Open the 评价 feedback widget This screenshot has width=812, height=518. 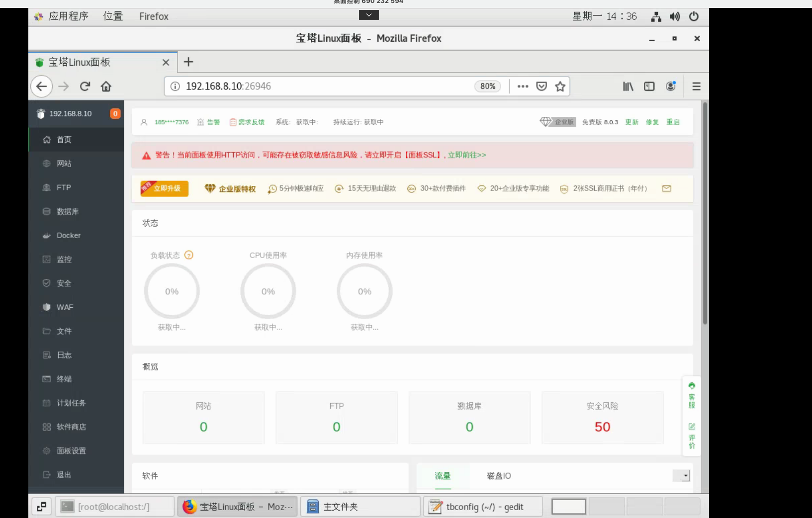[x=692, y=436]
